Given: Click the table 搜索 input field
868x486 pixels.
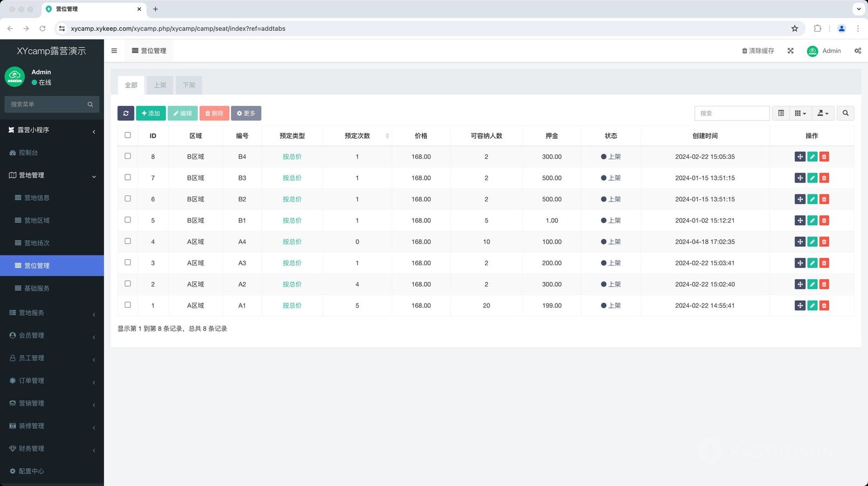Looking at the screenshot, I should click(731, 113).
